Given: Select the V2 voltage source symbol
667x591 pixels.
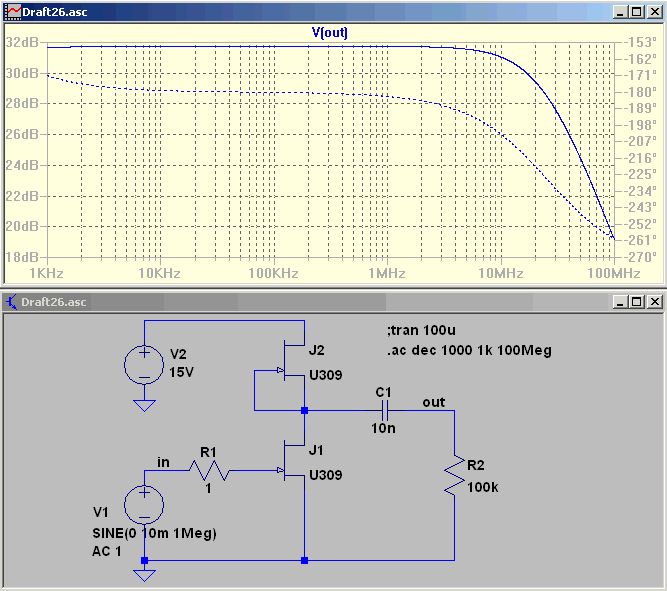Looking at the screenshot, I should [x=144, y=365].
